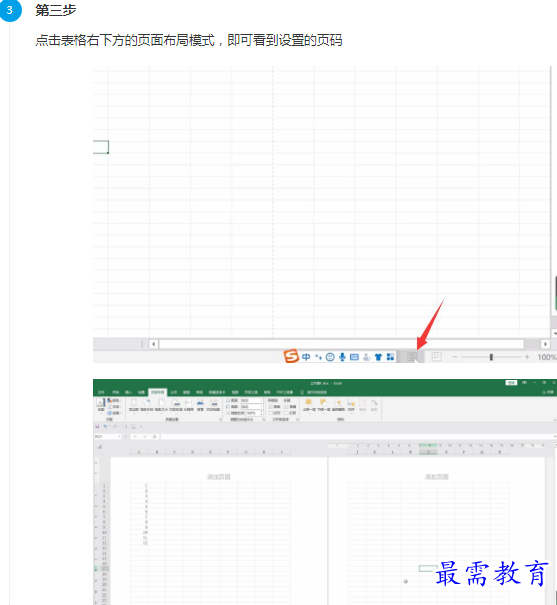The height and width of the screenshot is (605, 557).
Task: Switch to the PDF工具集 ribbon tab
Action: coord(285,392)
